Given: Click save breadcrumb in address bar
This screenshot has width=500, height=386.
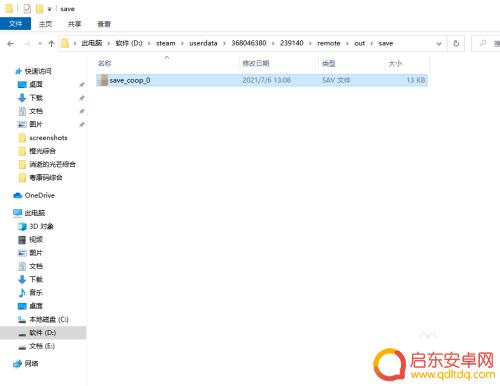Looking at the screenshot, I should tap(386, 43).
